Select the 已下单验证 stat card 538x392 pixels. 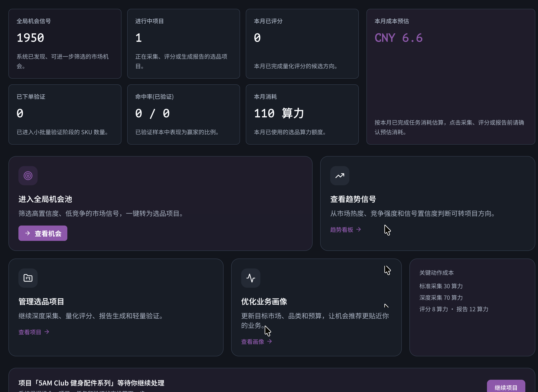tap(65, 115)
